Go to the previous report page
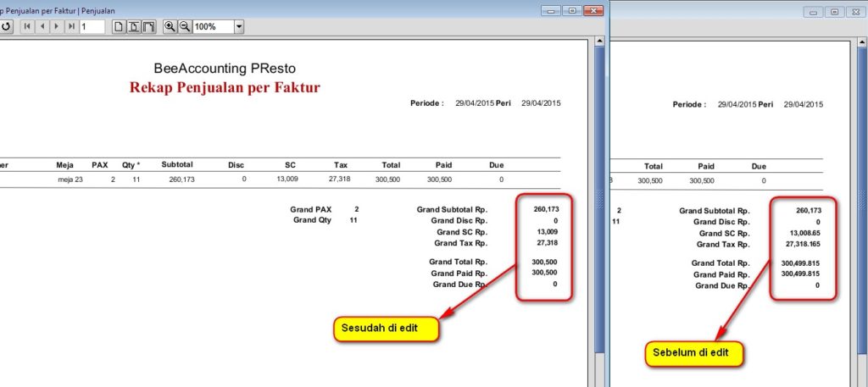Image resolution: width=868 pixels, height=387 pixels. pyautogui.click(x=42, y=27)
